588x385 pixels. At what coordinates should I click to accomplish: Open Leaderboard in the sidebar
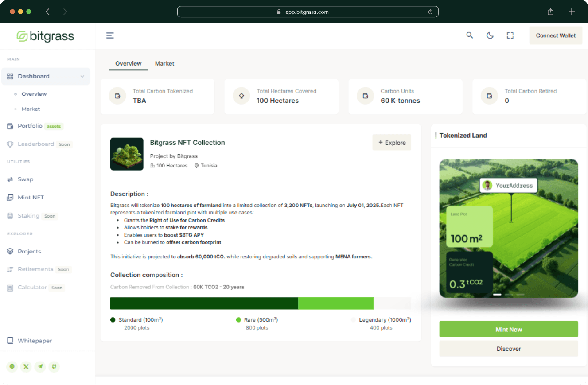coord(36,144)
